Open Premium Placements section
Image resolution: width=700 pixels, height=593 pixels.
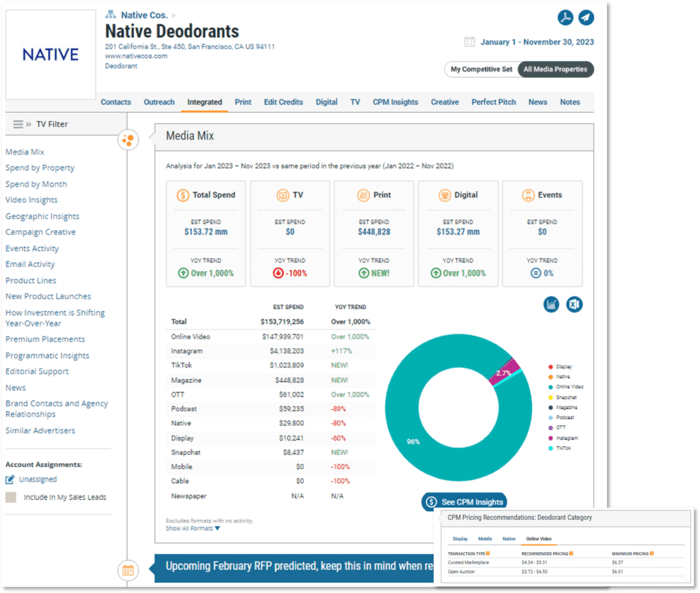coord(45,339)
